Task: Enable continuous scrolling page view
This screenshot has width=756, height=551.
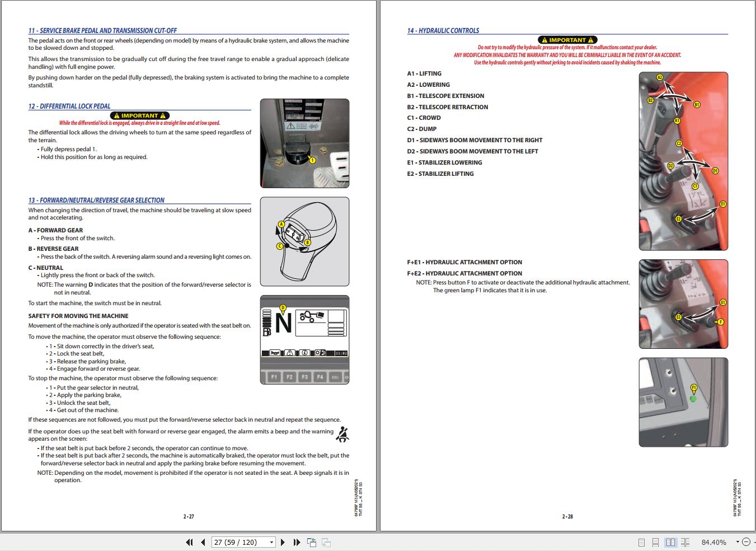Action: 655,542
